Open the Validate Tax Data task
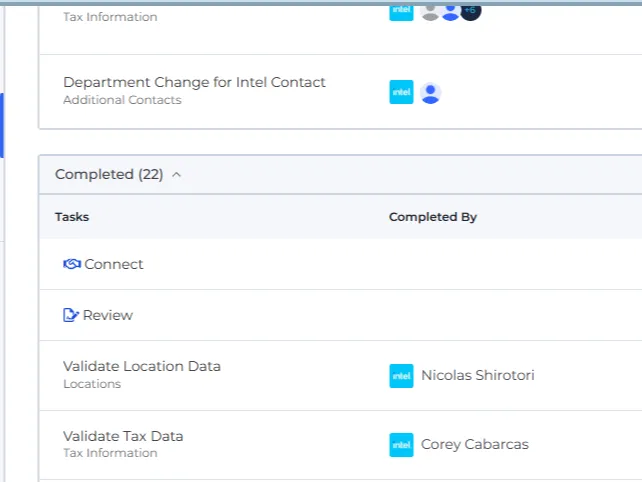Viewport: 642px width, 482px height. (123, 436)
